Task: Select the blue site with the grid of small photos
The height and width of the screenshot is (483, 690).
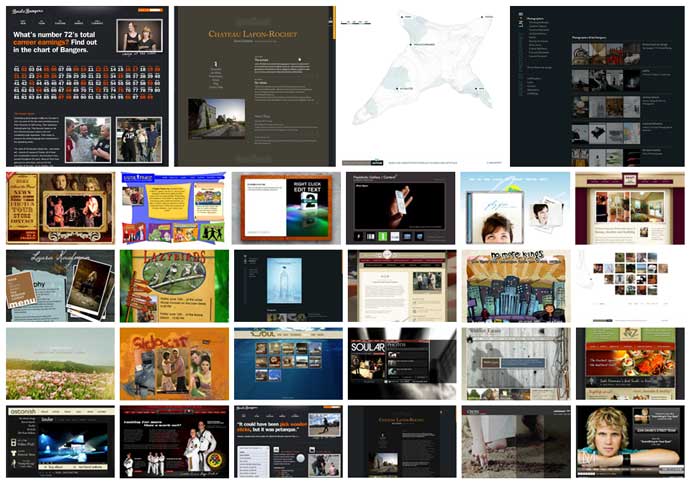Action: [288, 364]
